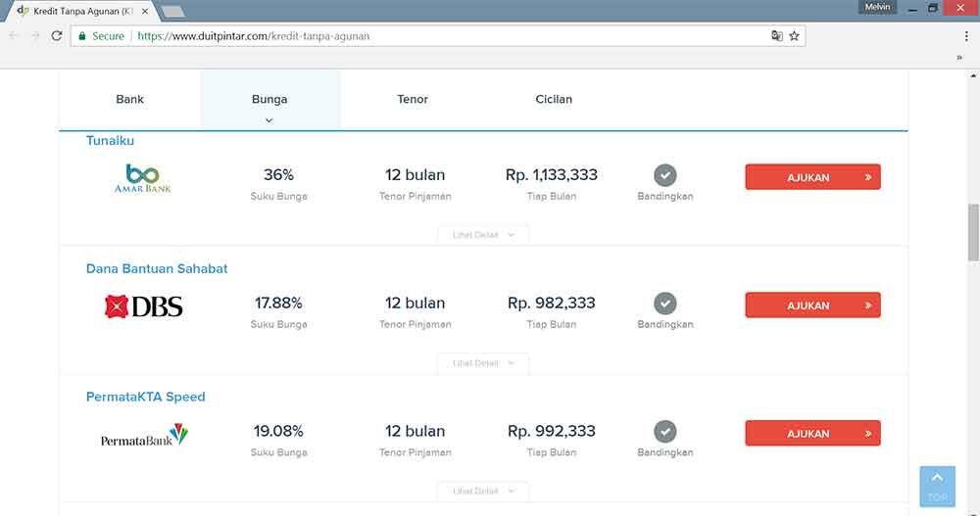Open the PermataKTA Speed link

pos(146,397)
